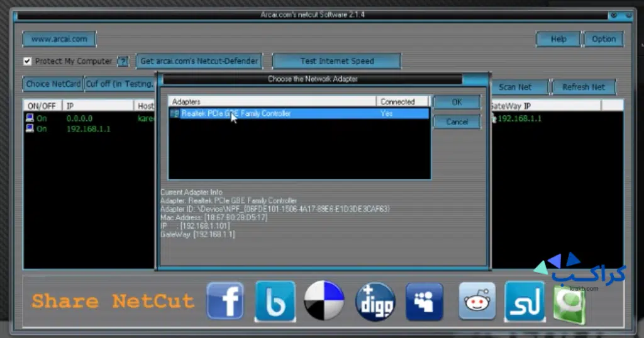Click the IP column header in main list
Image resolution: width=644 pixels, height=338 pixels.
coord(97,106)
